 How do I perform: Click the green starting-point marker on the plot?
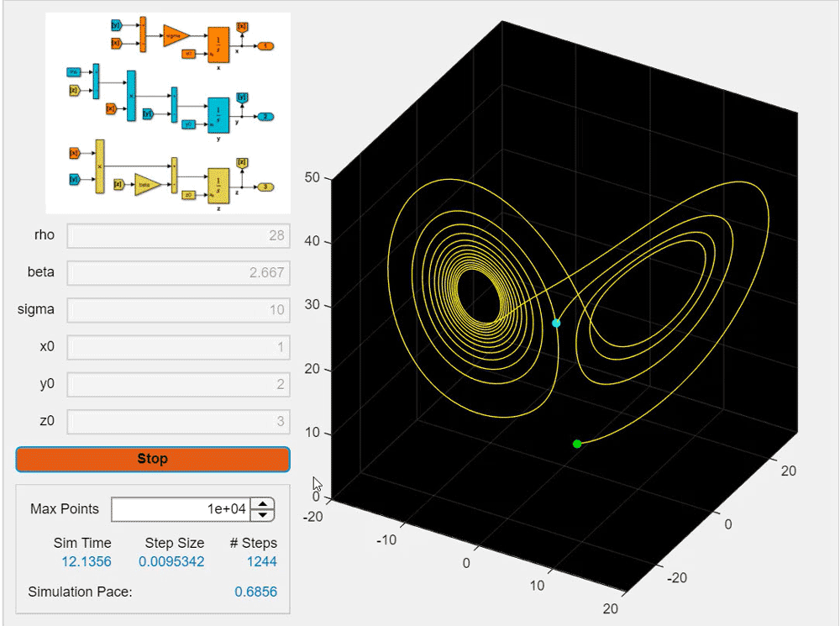[x=577, y=443]
